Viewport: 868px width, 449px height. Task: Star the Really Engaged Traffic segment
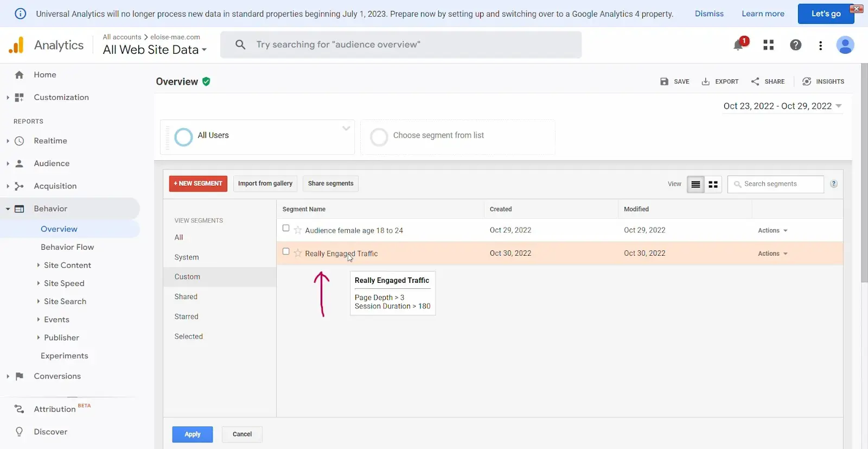point(298,253)
